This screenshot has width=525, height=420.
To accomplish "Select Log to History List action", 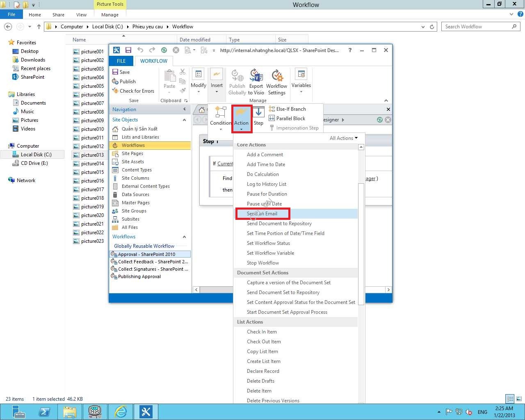I will coord(266,184).
